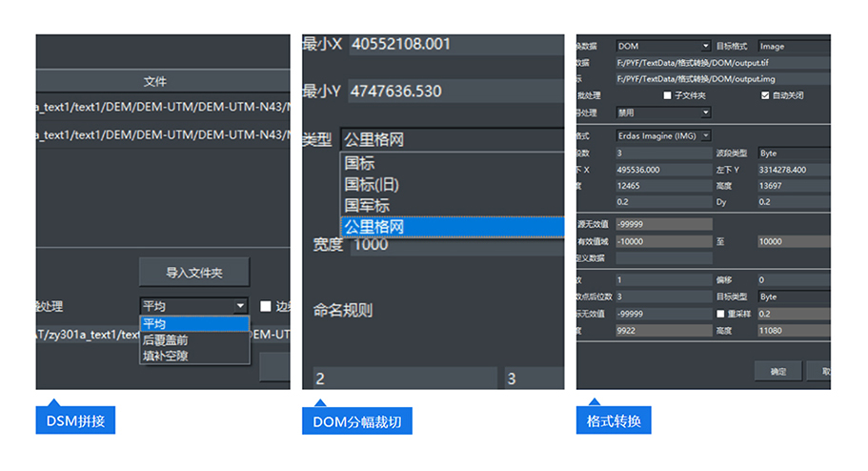868x471 pixels.
Task: Click the 最小X input field
Action: click(455, 45)
